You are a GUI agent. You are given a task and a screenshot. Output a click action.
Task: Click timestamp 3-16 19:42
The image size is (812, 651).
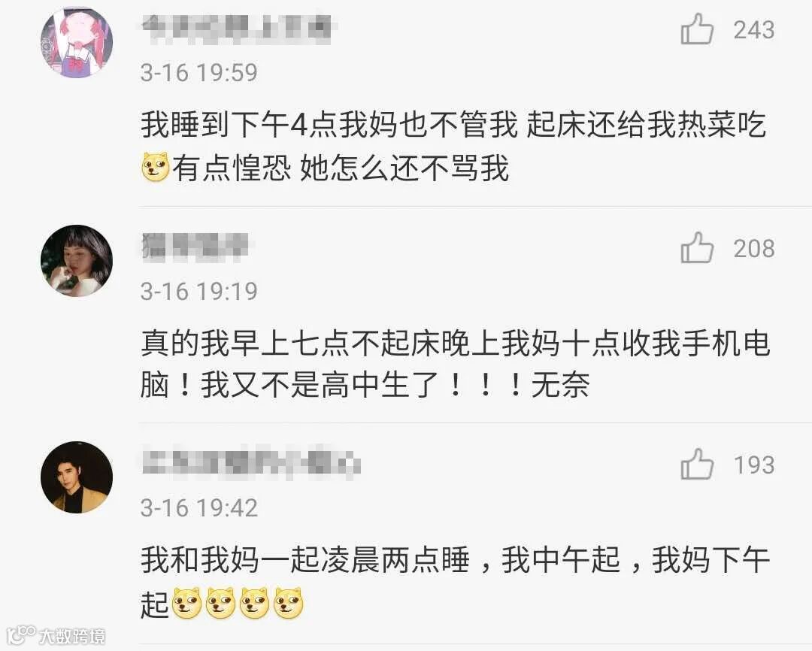198,507
